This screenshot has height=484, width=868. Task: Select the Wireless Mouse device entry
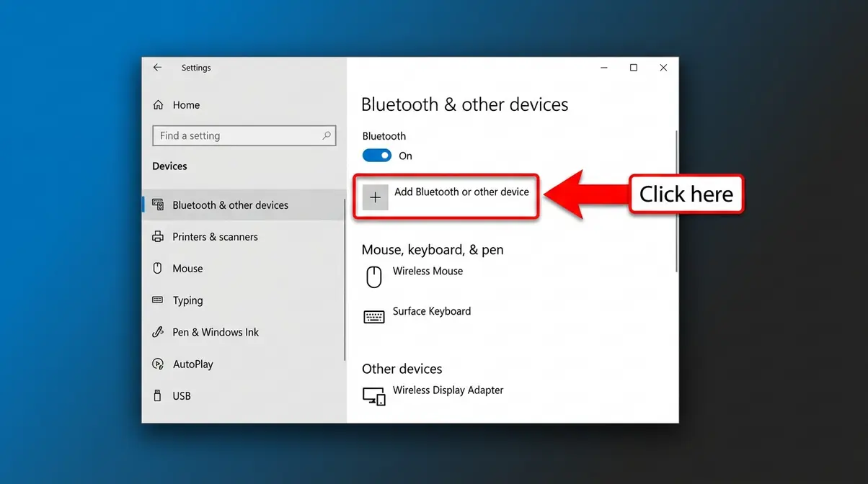click(415, 277)
